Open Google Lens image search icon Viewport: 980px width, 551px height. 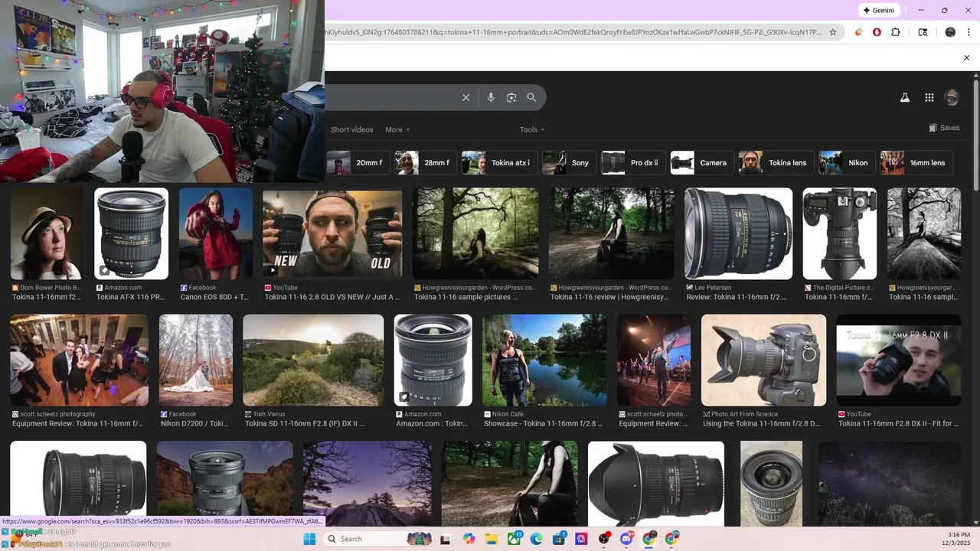511,97
